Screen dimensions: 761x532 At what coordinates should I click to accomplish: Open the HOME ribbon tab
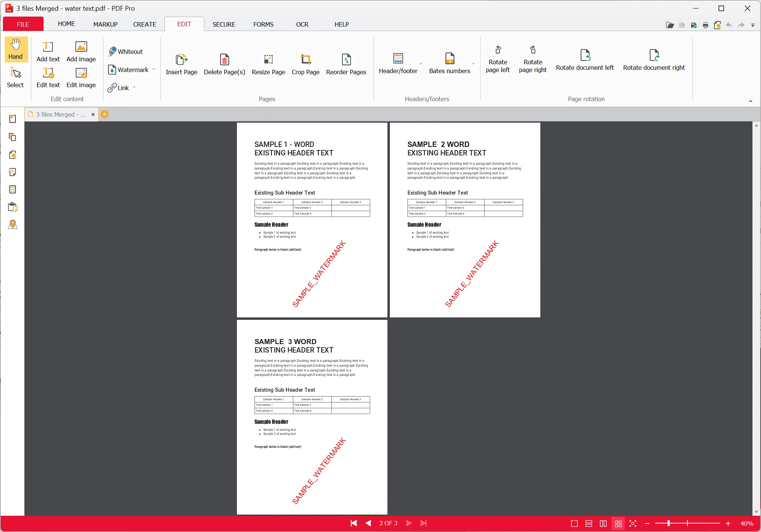[66, 24]
